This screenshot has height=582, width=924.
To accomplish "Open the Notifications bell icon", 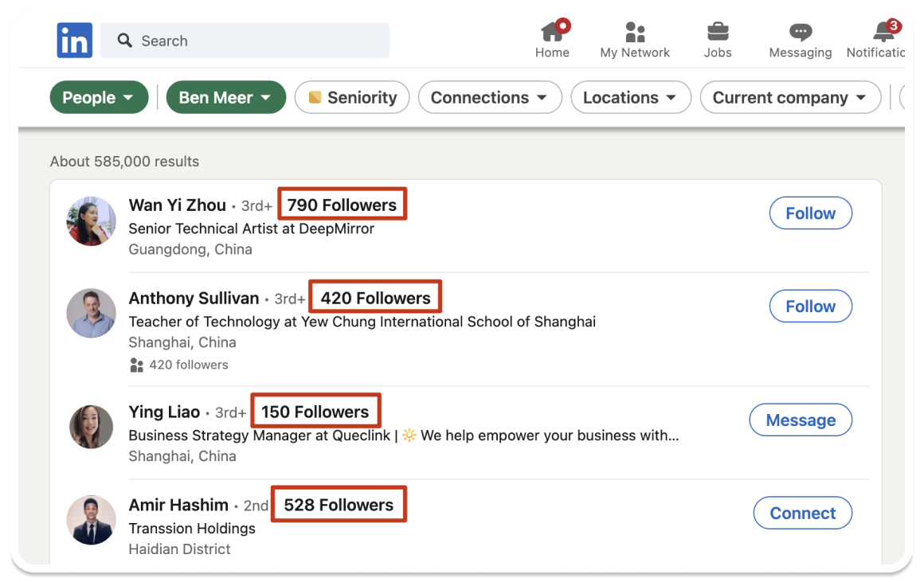I will (883, 32).
